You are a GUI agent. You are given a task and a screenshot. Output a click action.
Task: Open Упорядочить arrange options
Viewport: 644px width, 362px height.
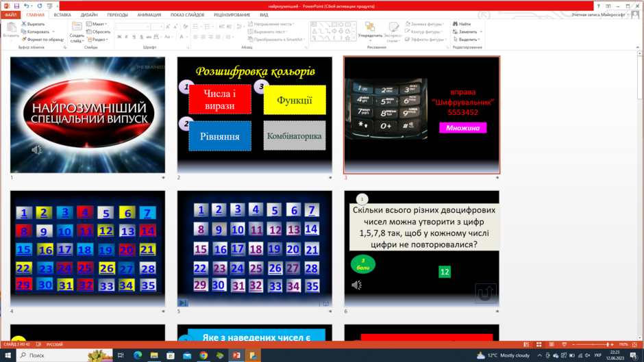pyautogui.click(x=370, y=31)
